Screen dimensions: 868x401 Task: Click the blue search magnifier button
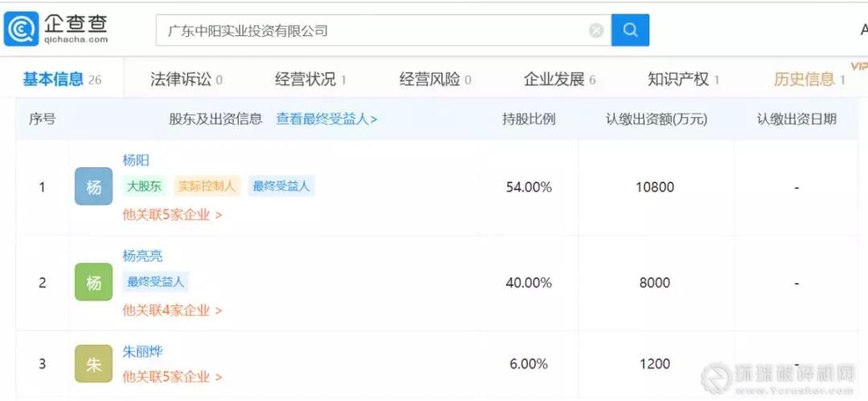point(630,31)
